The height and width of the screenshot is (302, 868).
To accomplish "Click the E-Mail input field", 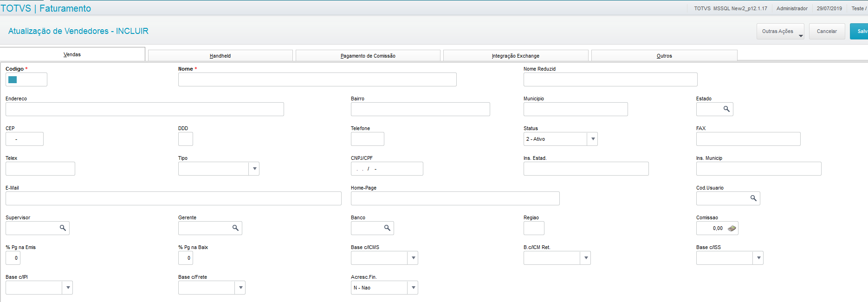I will tap(174, 198).
